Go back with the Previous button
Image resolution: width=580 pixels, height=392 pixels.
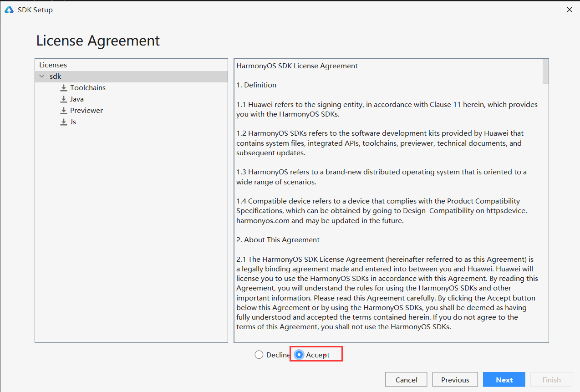[x=455, y=380]
